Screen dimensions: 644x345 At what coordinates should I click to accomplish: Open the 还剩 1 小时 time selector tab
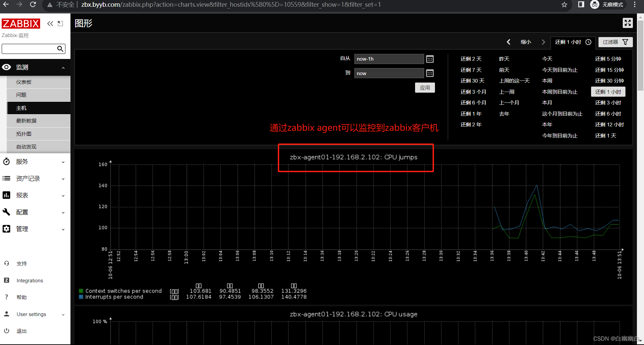tap(573, 42)
